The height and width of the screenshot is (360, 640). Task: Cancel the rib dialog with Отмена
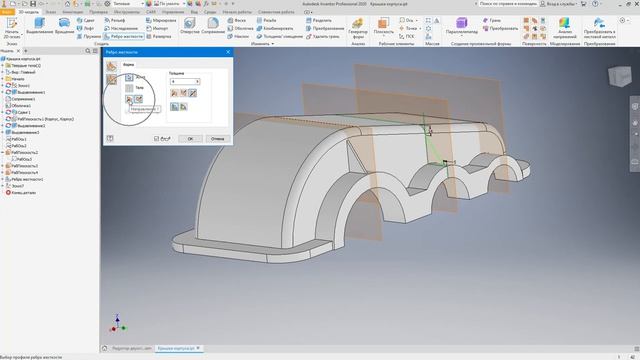pyautogui.click(x=218, y=139)
